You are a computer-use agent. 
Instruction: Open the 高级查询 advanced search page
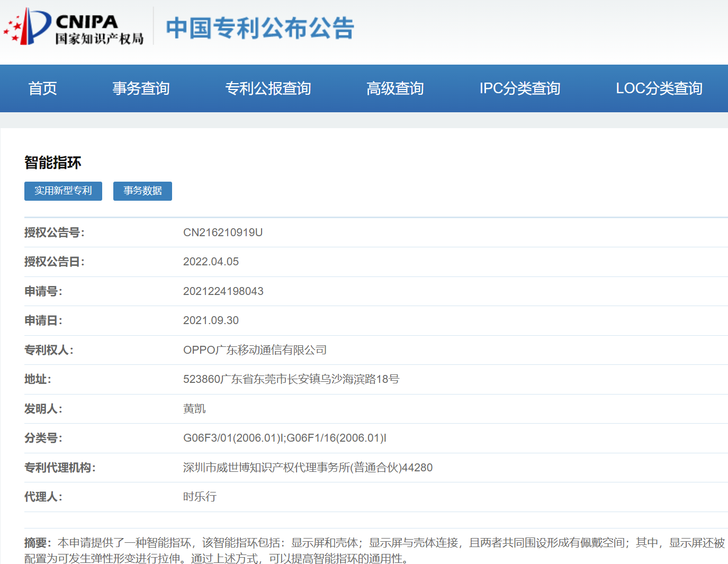(395, 88)
